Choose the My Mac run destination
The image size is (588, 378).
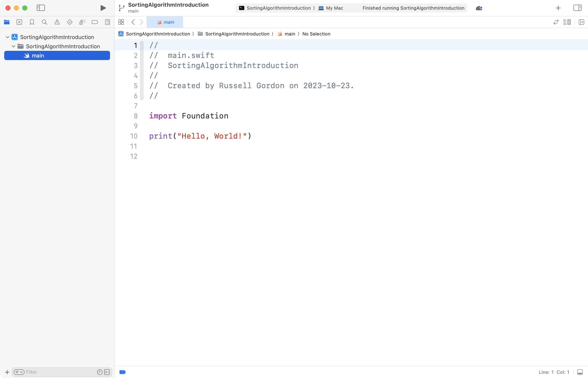click(330, 8)
